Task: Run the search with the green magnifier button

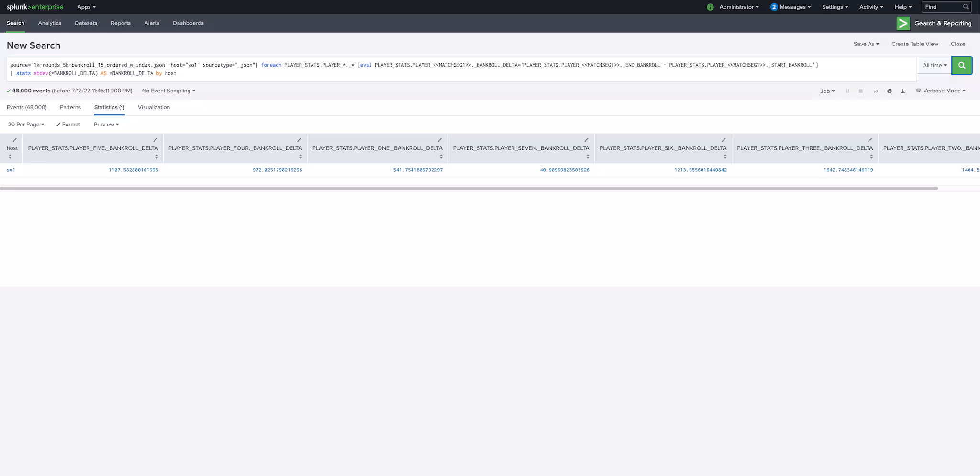Action: [962, 65]
